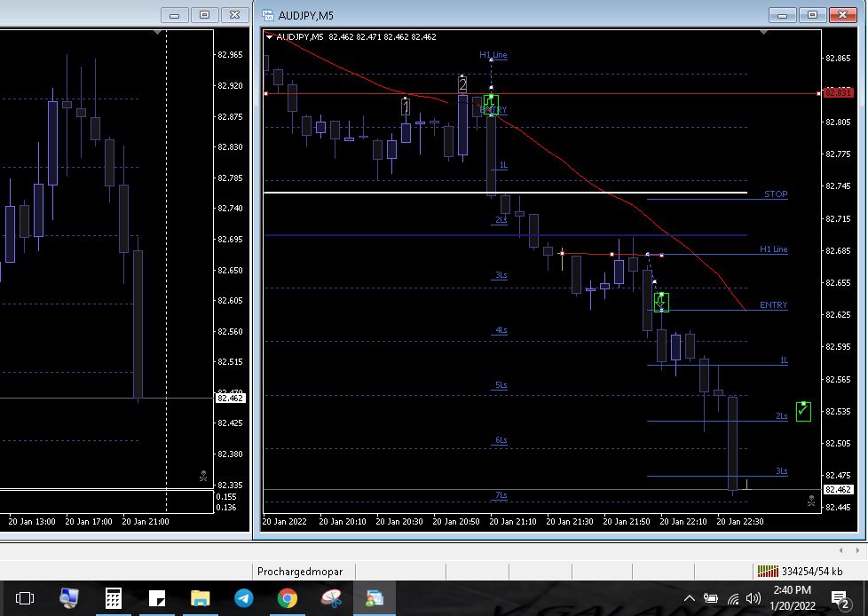This screenshot has height=616, width=868.
Task: Restore the AUDJPY,M5 chart window
Action: coord(812,15)
